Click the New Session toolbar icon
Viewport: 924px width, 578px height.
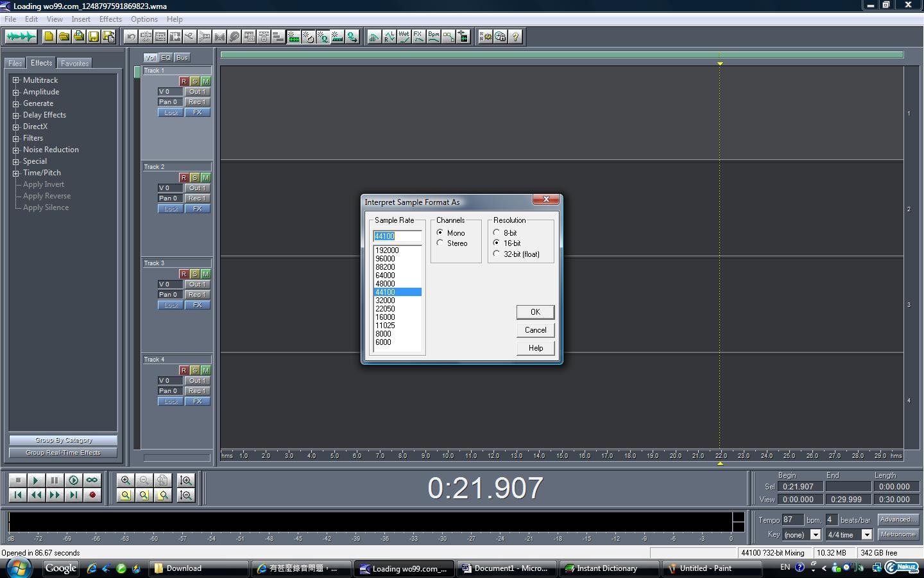pos(49,37)
